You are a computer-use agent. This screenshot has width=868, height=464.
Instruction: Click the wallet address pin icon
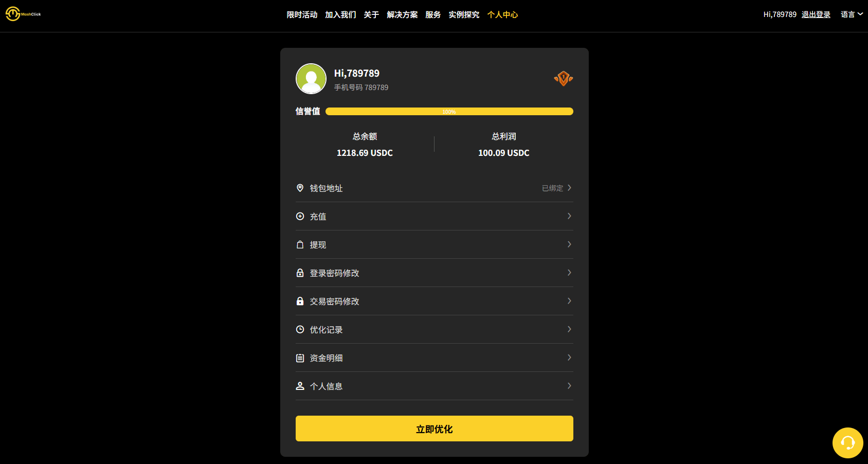[x=300, y=188]
